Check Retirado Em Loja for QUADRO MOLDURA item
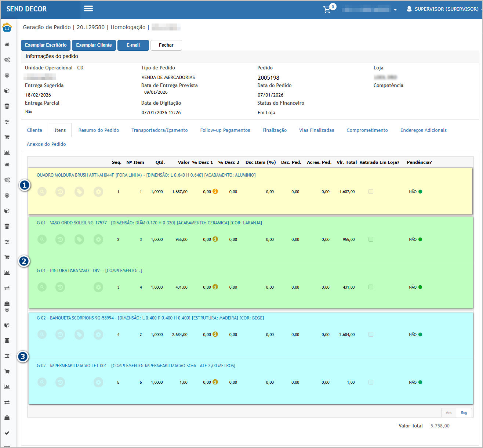This screenshot has width=483, height=448. pos(371,192)
